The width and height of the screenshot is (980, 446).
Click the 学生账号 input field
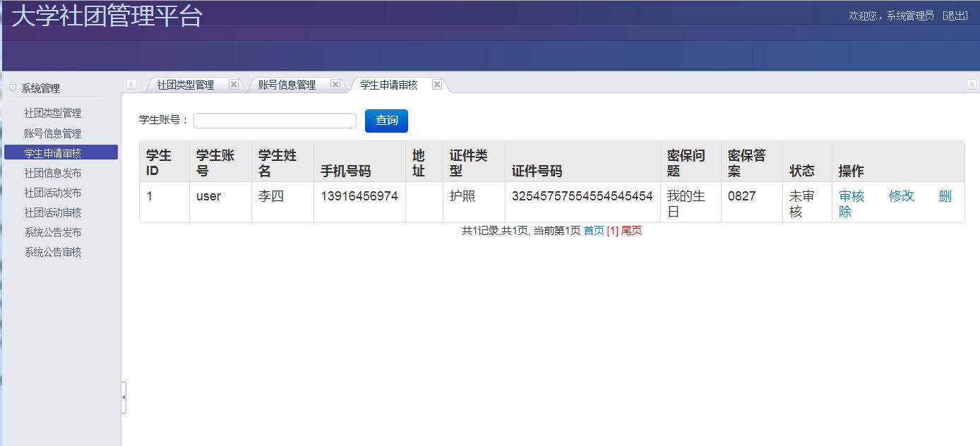pyautogui.click(x=274, y=120)
